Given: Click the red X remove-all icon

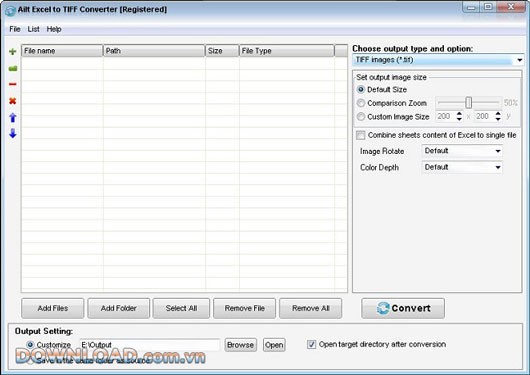Looking at the screenshot, I should pos(13,101).
